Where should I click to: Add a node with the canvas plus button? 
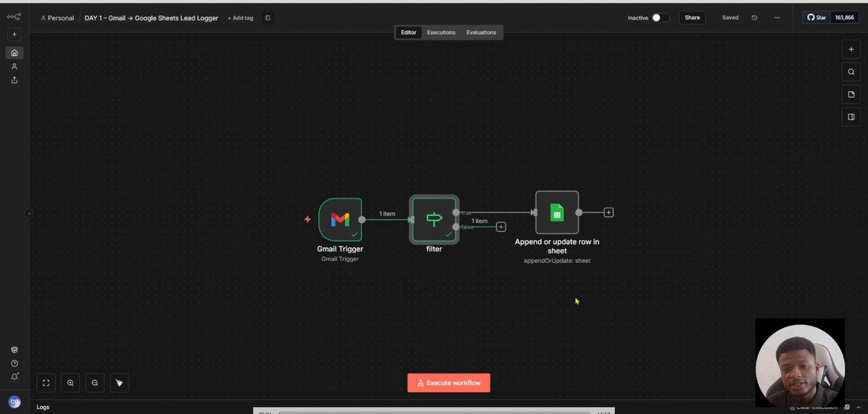[851, 49]
